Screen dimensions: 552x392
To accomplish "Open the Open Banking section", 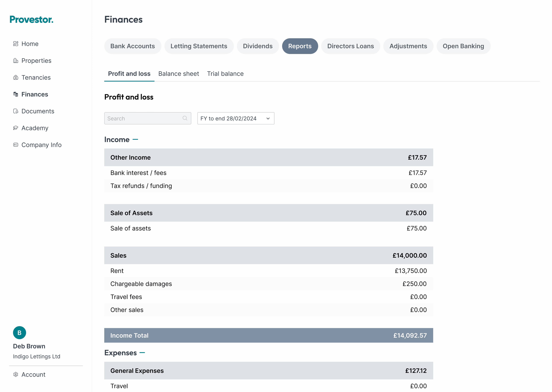I will point(463,46).
